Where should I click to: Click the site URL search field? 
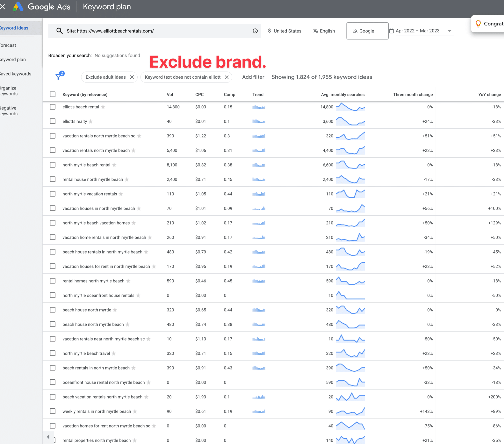coord(155,31)
